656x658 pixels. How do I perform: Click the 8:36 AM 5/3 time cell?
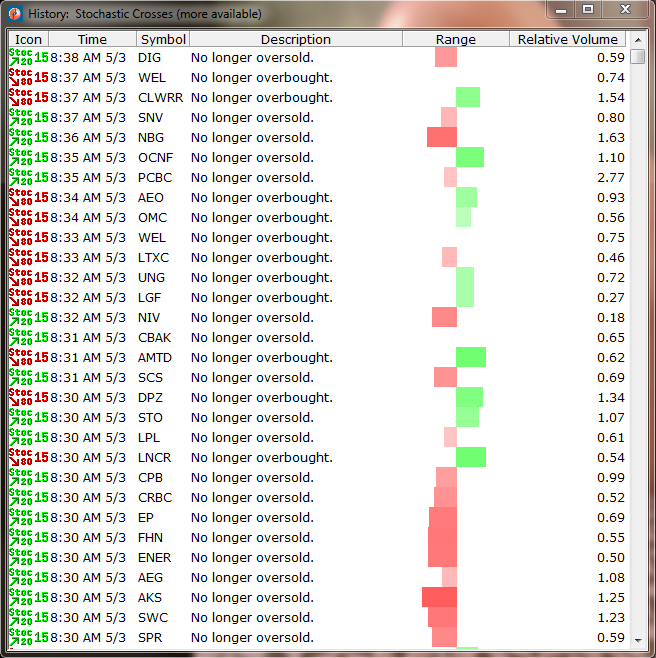pos(88,138)
